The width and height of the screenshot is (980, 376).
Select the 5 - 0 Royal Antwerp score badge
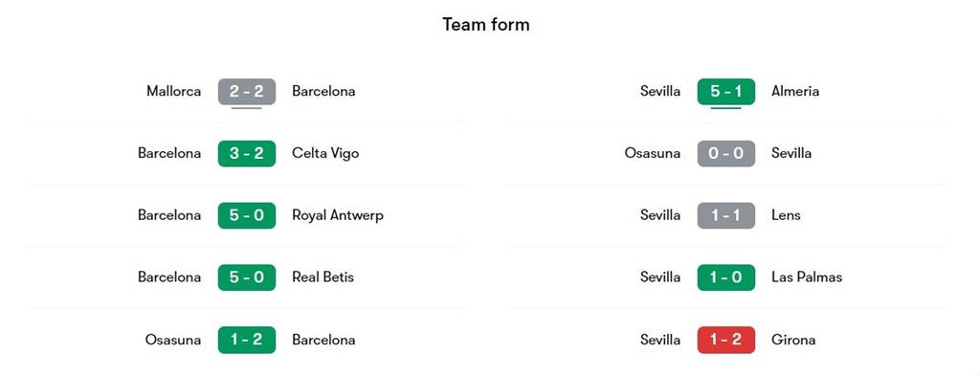pyautogui.click(x=247, y=215)
